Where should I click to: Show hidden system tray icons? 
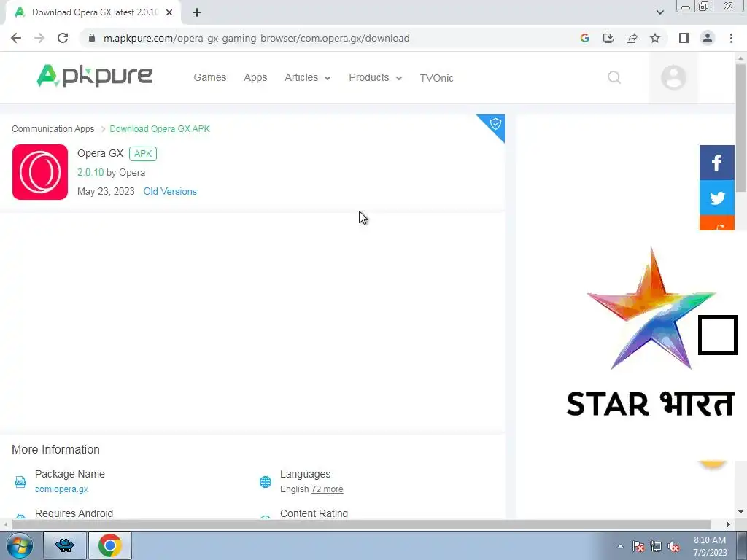pyautogui.click(x=620, y=546)
